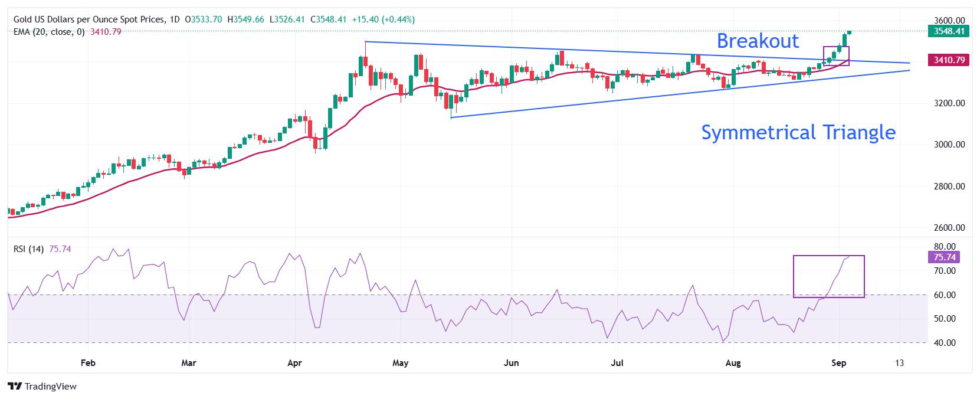The height and width of the screenshot is (399, 980).
Task: Click the 13 date label on time axis
Action: tap(899, 362)
